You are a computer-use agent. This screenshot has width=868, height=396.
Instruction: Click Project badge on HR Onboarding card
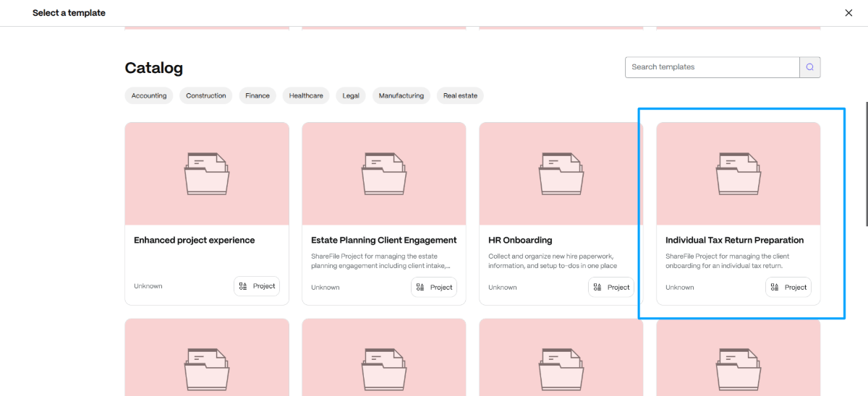pos(611,287)
